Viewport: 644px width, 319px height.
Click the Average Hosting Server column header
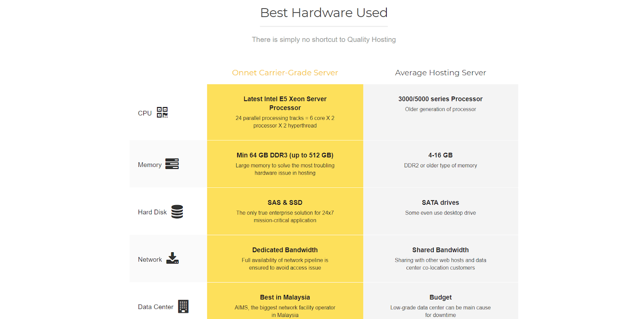pyautogui.click(x=440, y=73)
